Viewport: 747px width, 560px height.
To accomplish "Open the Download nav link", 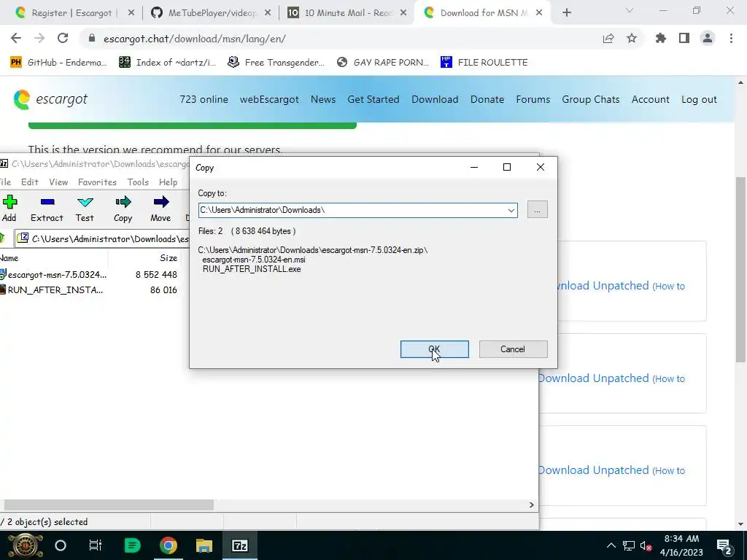I will (435, 99).
